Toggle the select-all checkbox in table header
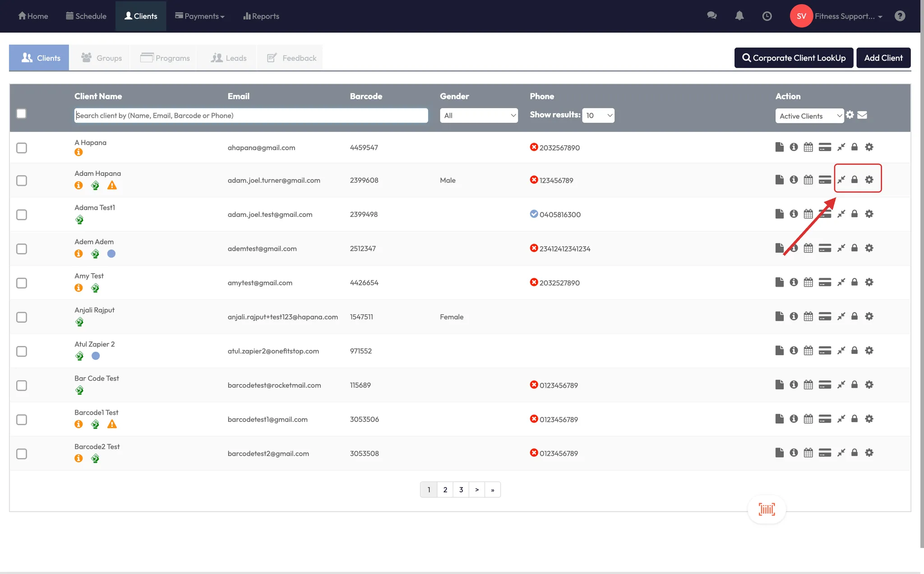 21,114
